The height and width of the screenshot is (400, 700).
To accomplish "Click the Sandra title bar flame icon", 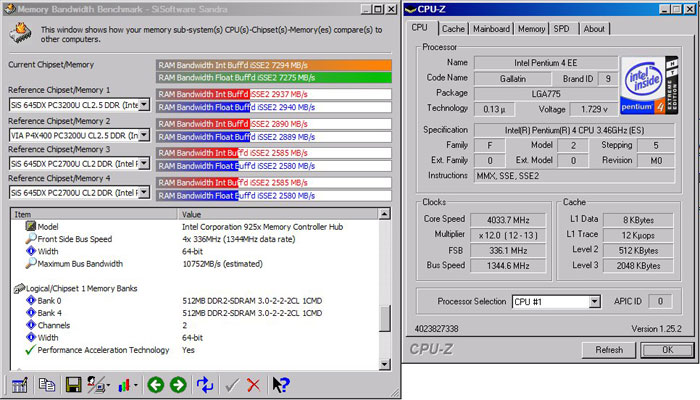I will (10, 9).
